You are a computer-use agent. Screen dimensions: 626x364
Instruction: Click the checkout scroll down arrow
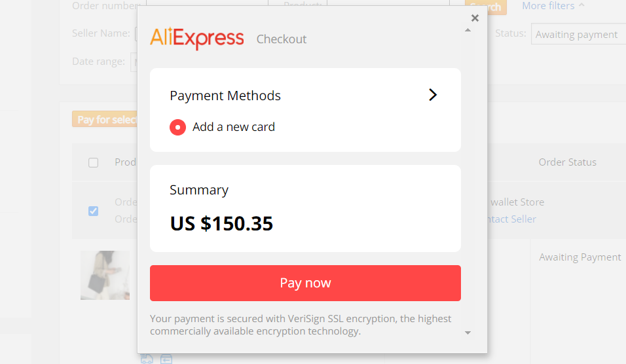[x=468, y=333]
